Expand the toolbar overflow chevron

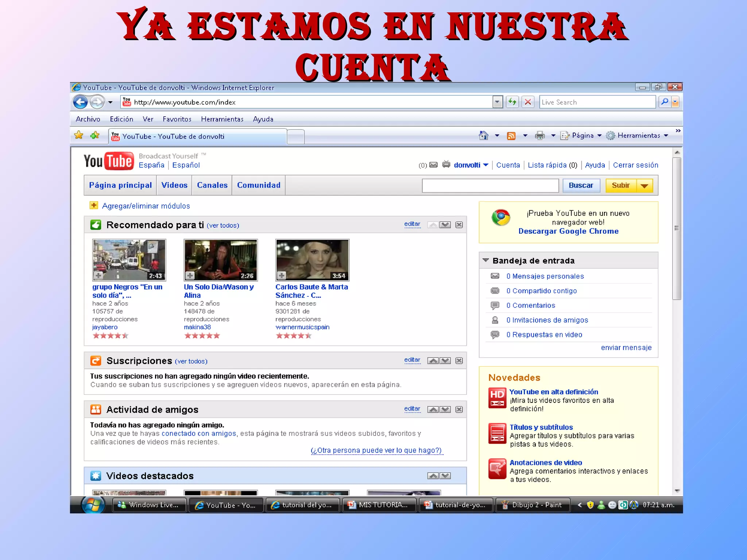pyautogui.click(x=678, y=131)
